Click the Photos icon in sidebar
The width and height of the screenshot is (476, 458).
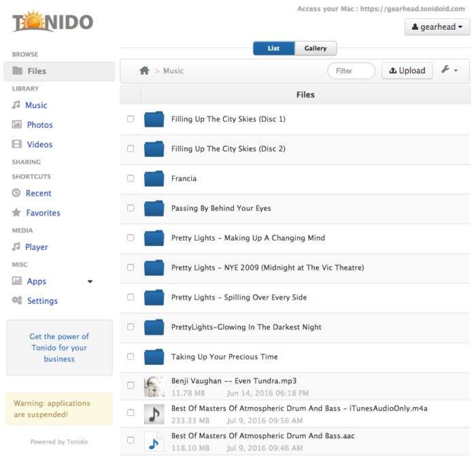point(17,125)
